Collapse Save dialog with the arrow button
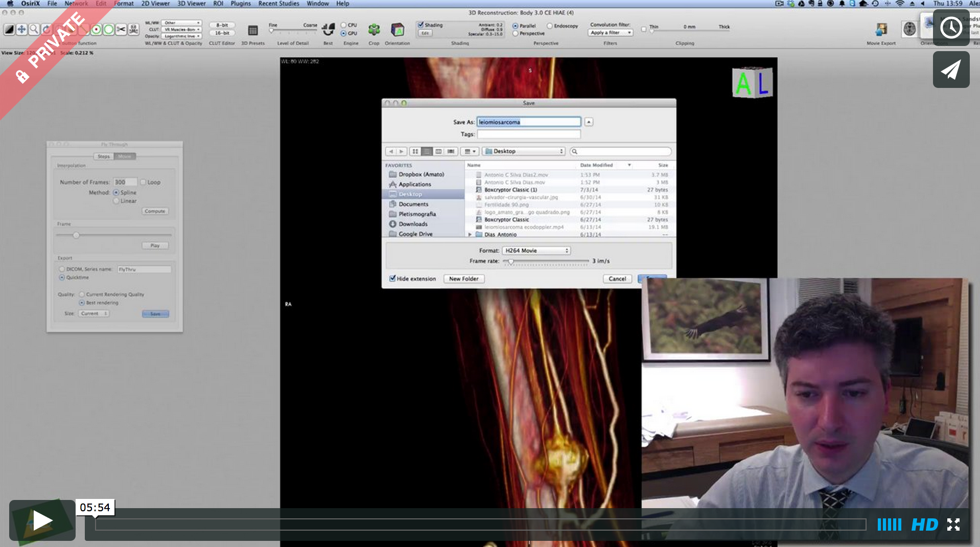This screenshot has height=547, width=980. pos(589,122)
